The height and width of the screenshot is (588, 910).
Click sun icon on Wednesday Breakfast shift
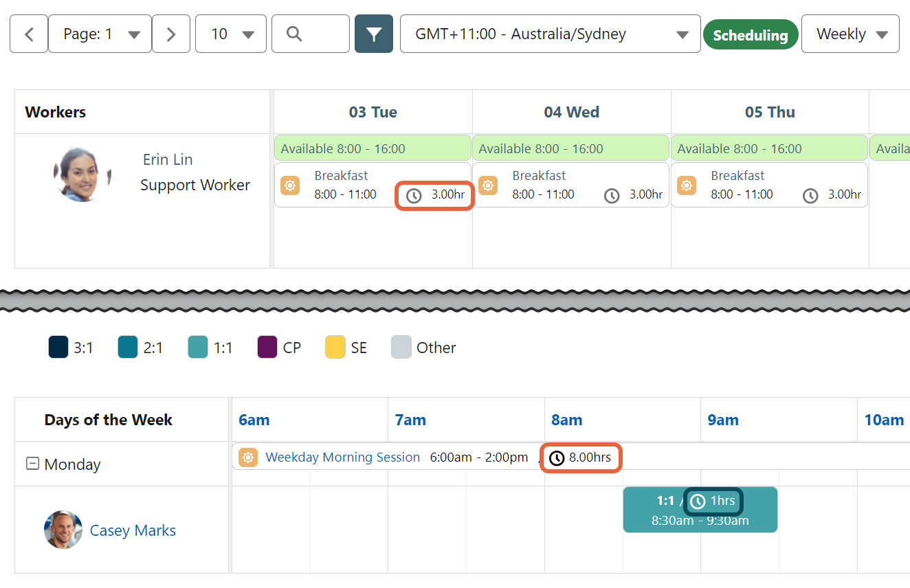[x=488, y=185]
